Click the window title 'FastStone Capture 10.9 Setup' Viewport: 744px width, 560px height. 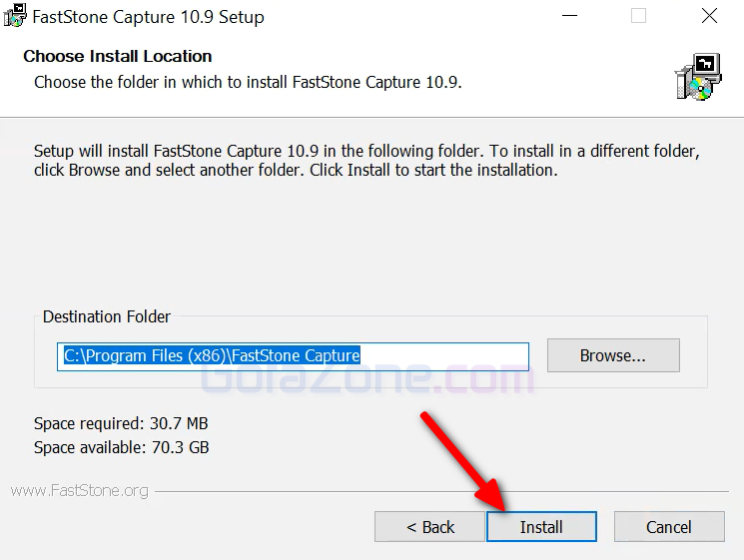point(149,17)
